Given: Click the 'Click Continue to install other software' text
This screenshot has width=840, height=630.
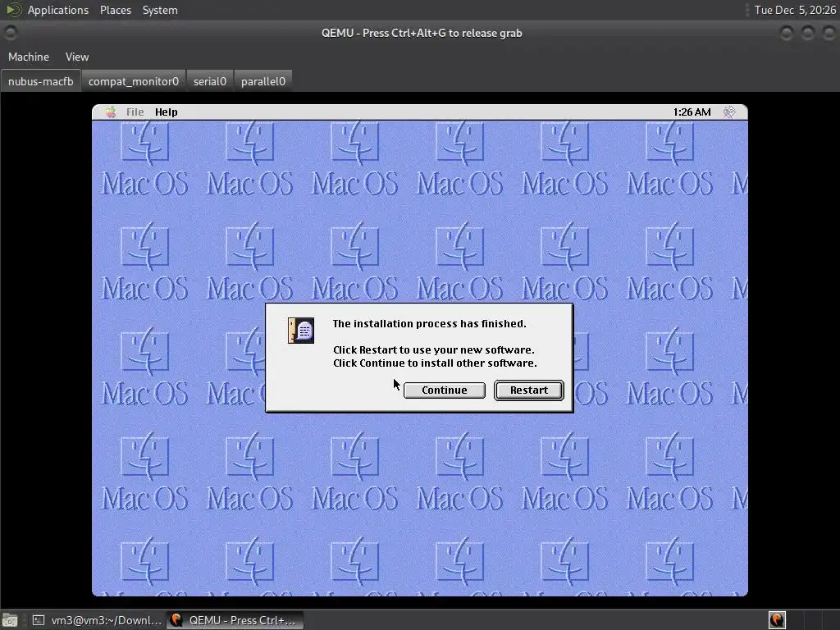Looking at the screenshot, I should coord(435,363).
